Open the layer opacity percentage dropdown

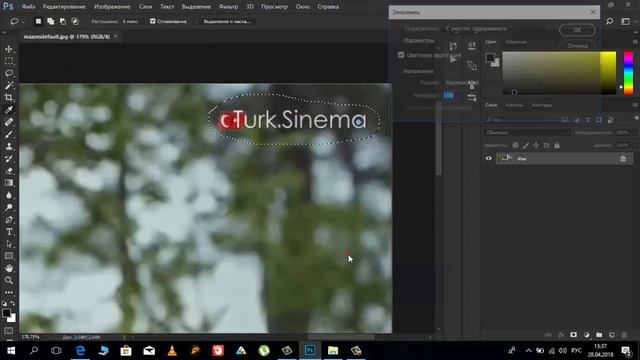tap(634, 133)
